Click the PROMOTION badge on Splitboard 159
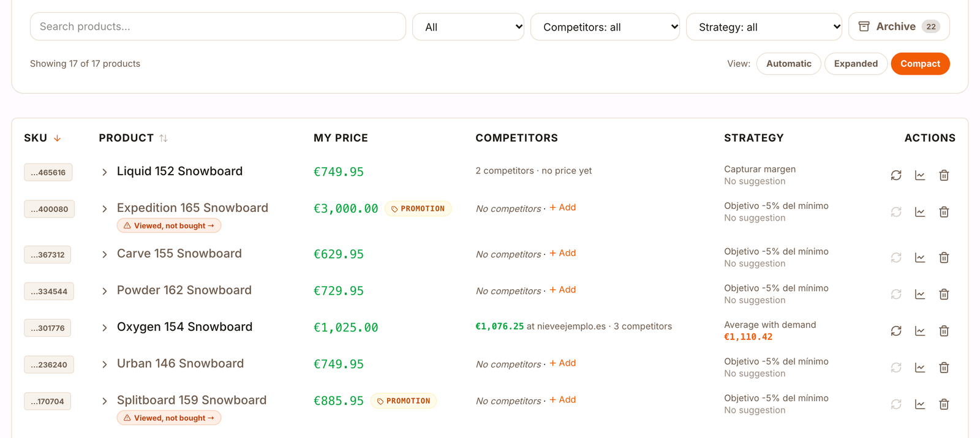 click(x=404, y=401)
